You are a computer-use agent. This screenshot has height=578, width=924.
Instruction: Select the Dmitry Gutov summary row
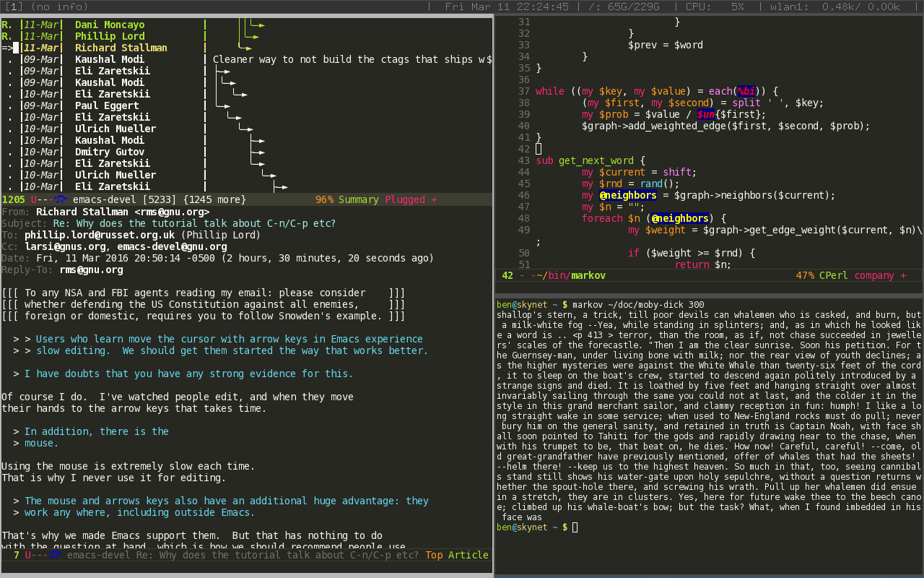tap(246, 152)
